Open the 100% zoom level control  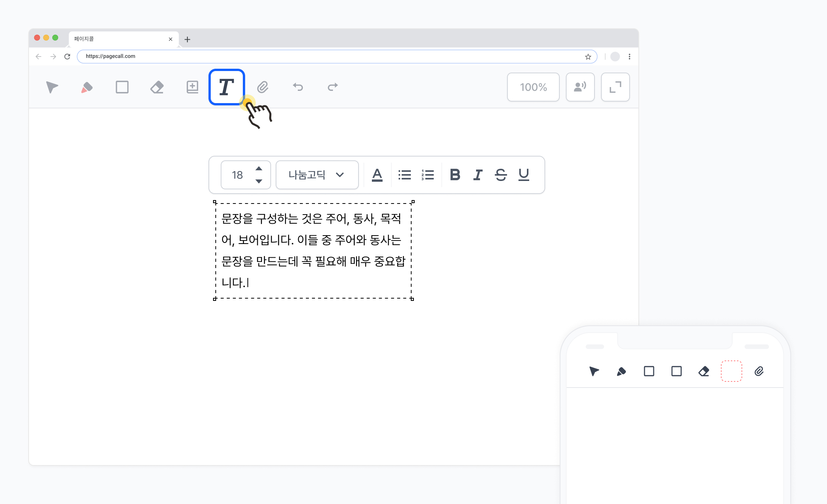click(533, 87)
